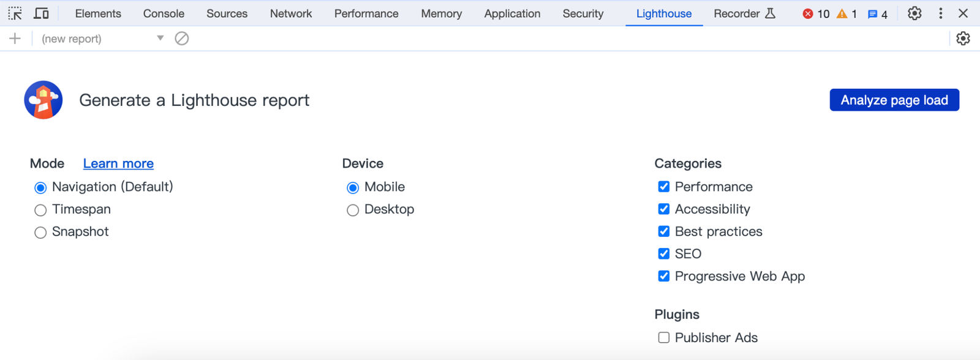This screenshot has height=360, width=980.
Task: Toggle the device toolbar icon
Action: (42, 13)
